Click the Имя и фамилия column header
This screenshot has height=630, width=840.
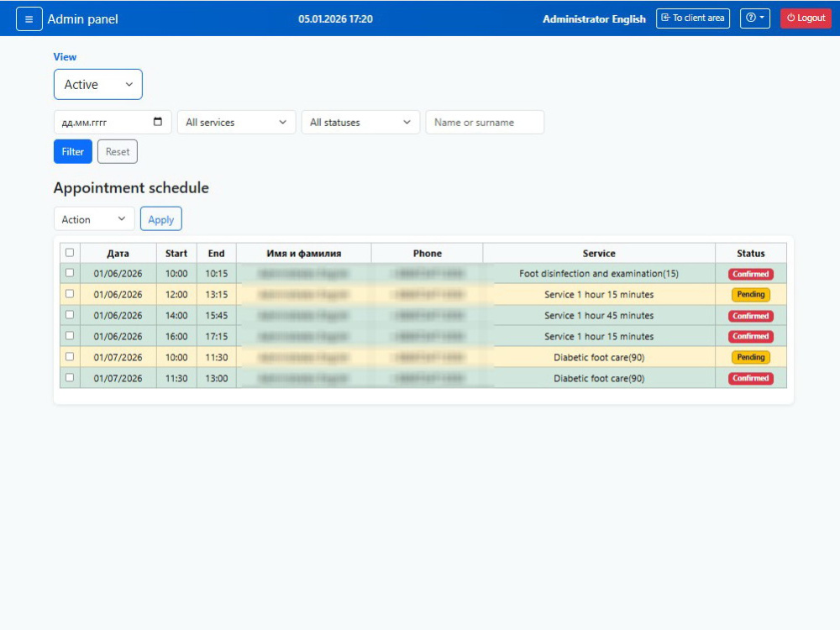click(304, 253)
